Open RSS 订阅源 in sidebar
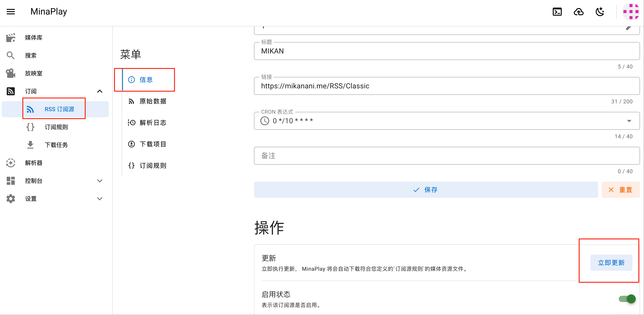644x315 pixels. (55, 109)
